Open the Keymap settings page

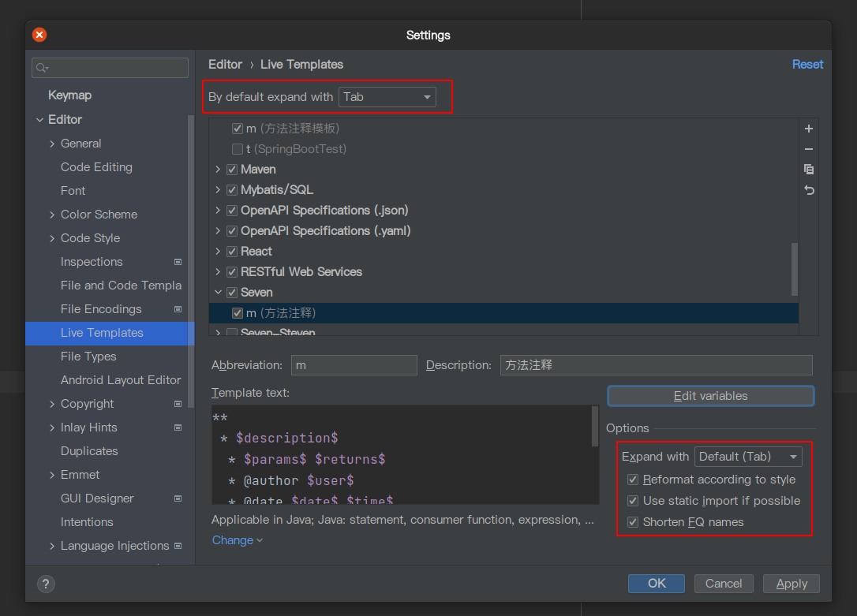coord(70,95)
